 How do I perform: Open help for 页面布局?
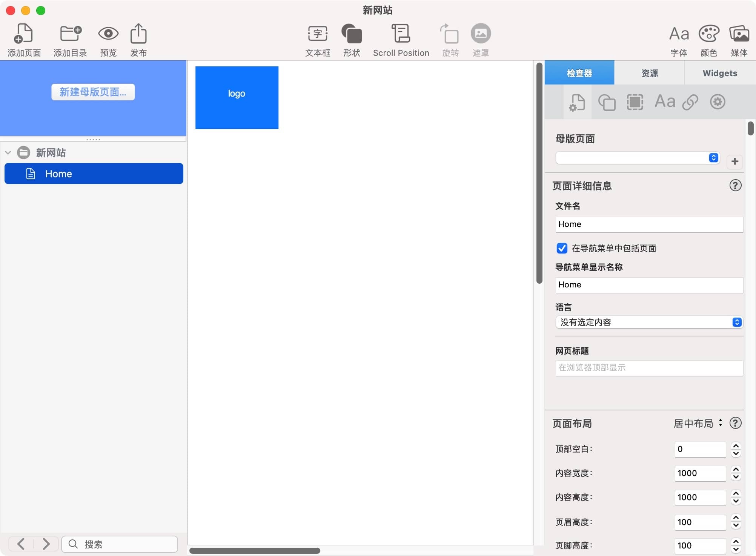(x=735, y=423)
